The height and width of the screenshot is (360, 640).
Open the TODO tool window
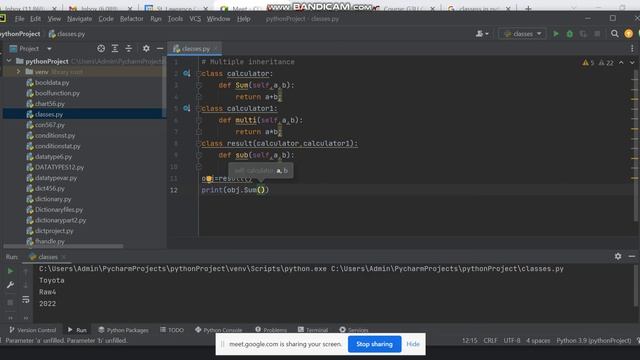click(172, 330)
